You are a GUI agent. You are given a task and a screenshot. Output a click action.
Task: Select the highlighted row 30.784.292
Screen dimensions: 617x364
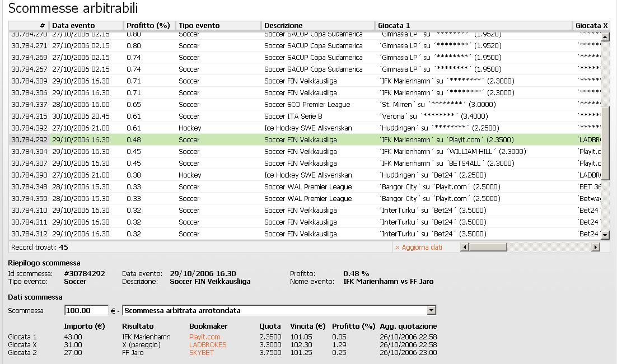point(305,139)
